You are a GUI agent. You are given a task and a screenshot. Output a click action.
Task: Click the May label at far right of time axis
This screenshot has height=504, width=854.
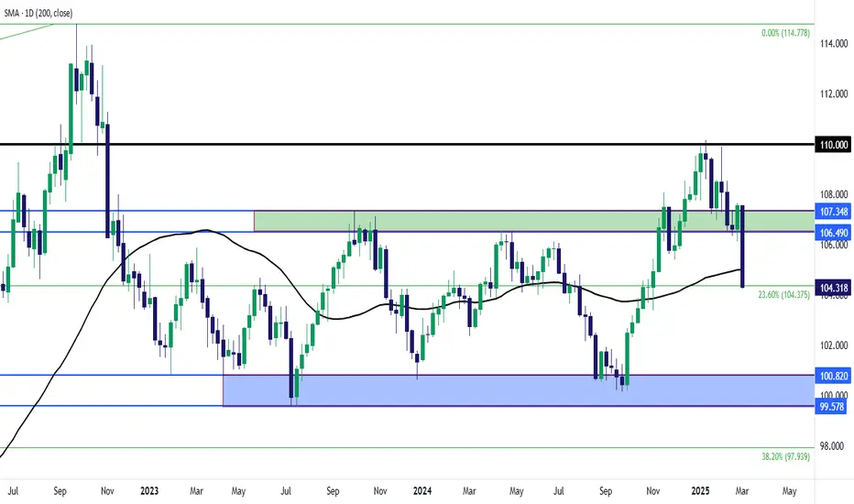pos(789,491)
